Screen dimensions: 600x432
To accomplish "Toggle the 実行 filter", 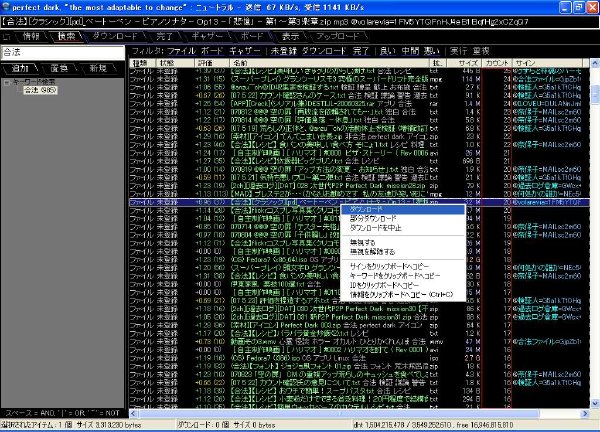I will pyautogui.click(x=458, y=51).
